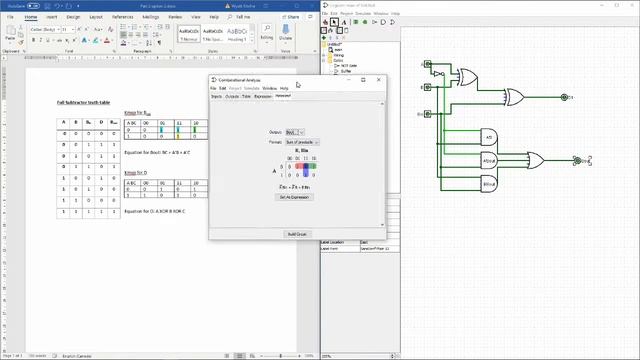Toggle show paragraph marks in Word

pyautogui.click(x=159, y=42)
